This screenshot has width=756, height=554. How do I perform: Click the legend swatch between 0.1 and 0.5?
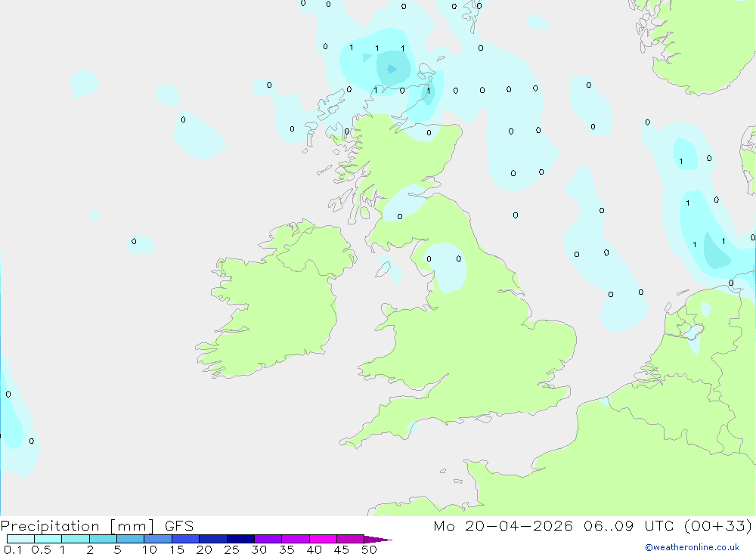point(20,539)
